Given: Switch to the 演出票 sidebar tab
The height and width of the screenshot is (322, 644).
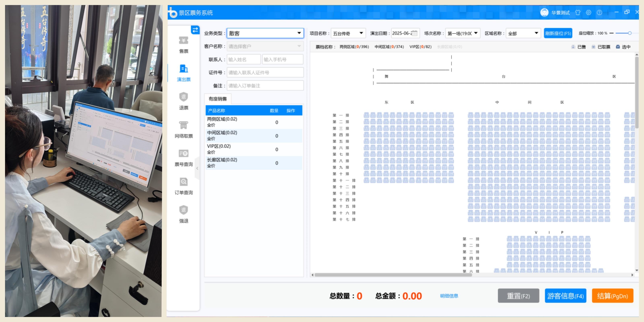Looking at the screenshot, I should (184, 72).
